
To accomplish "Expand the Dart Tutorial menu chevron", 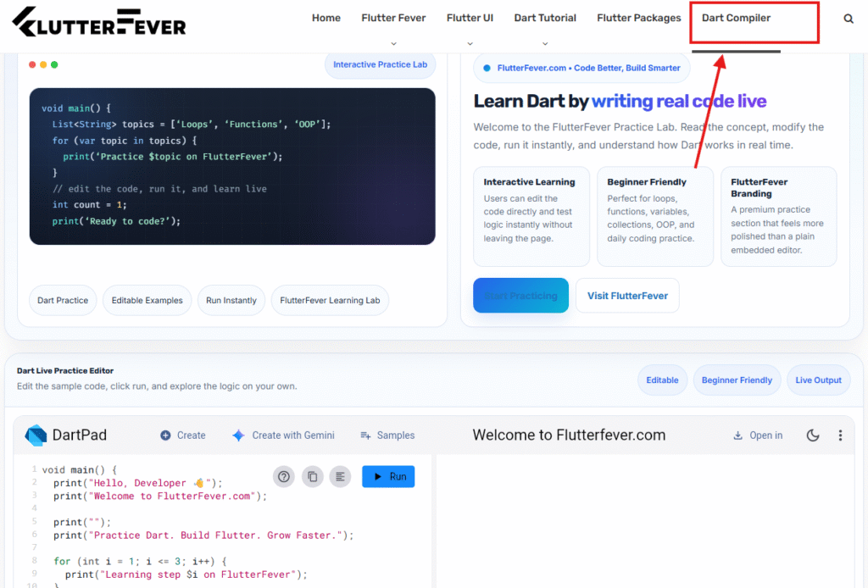I will coord(545,43).
